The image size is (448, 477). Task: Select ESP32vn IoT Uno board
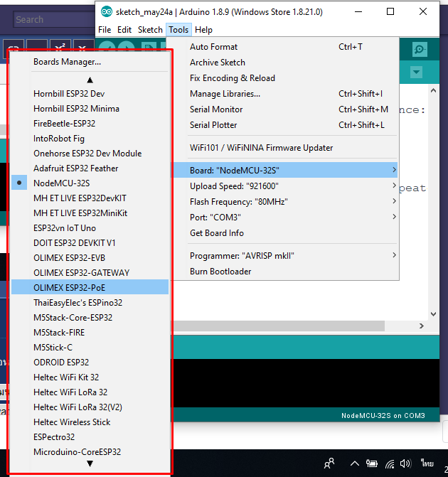(90, 228)
